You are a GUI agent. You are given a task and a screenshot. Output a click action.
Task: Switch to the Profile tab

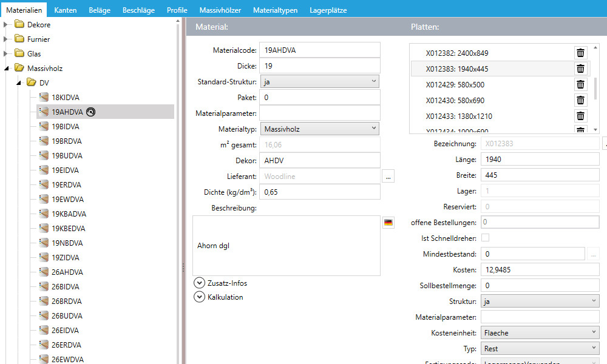[177, 10]
